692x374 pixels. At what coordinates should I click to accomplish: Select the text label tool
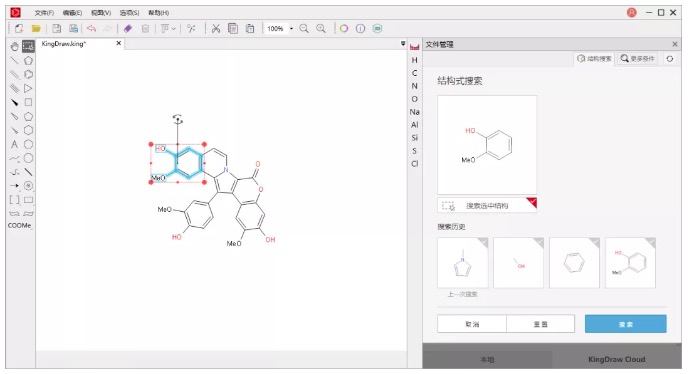point(15,144)
